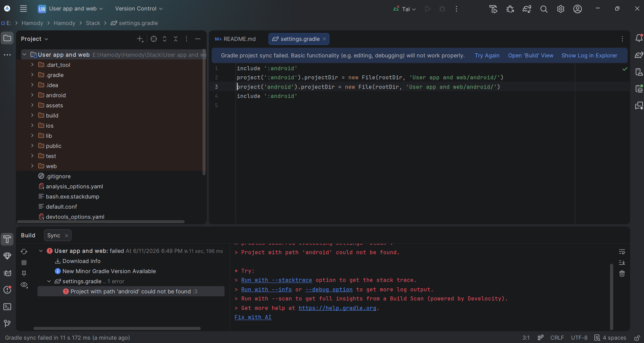Viewport: 644px width, 343px height.
Task: Click New File or Directory plus icon
Action: click(x=140, y=39)
